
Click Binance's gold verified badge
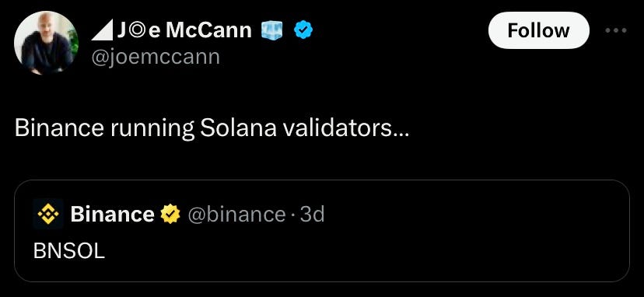click(x=170, y=214)
